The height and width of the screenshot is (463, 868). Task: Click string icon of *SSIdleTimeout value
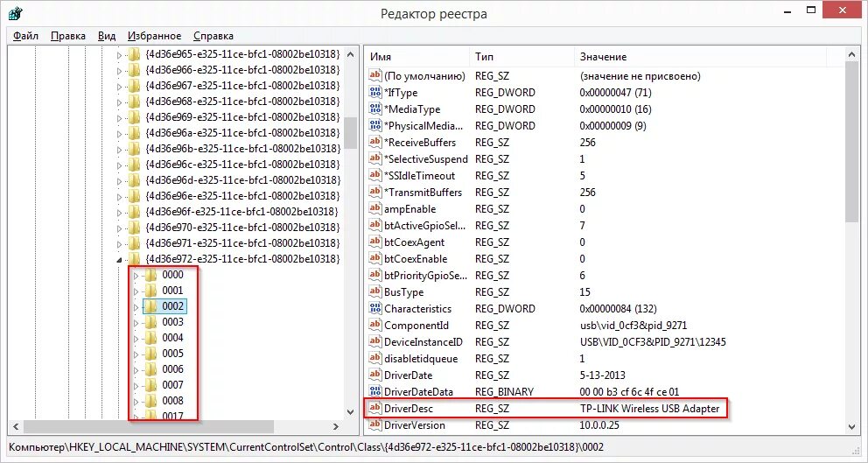pos(375,176)
